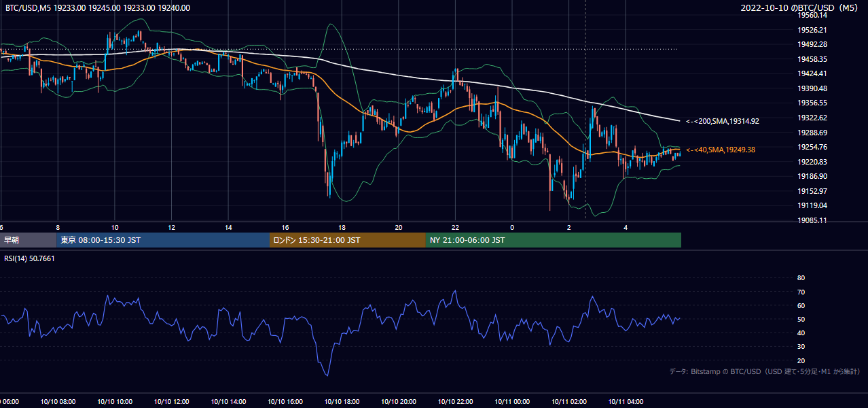Screen dimensions: 868x408
Task: Click hour label 16 under the price chart
Action: pyautogui.click(x=285, y=227)
